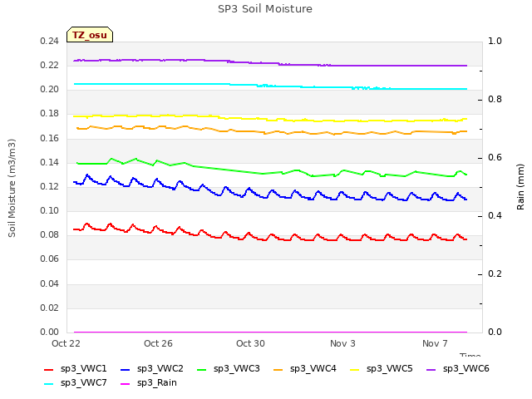Toggle the sp3_VWC1 legend entry
This screenshot has height=399, width=532.
[x=76, y=368]
